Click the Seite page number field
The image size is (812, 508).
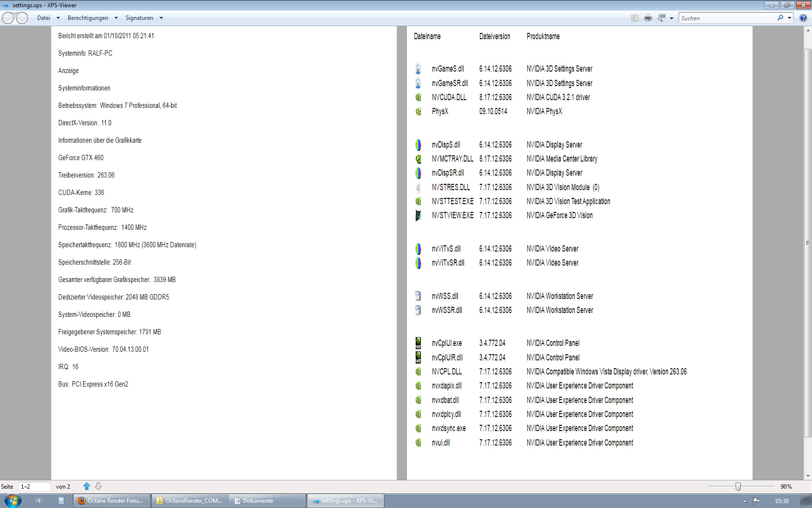click(34, 487)
